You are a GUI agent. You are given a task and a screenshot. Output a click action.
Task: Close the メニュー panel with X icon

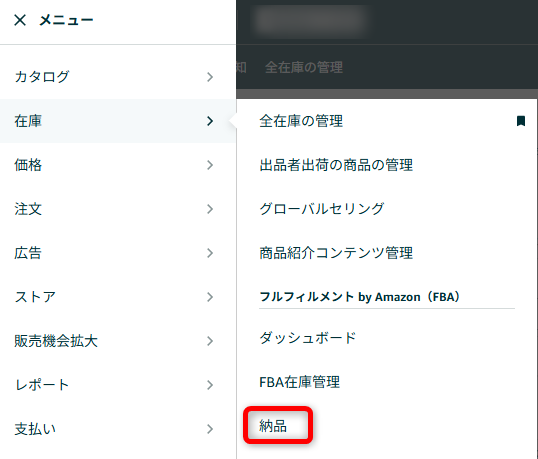[20, 20]
